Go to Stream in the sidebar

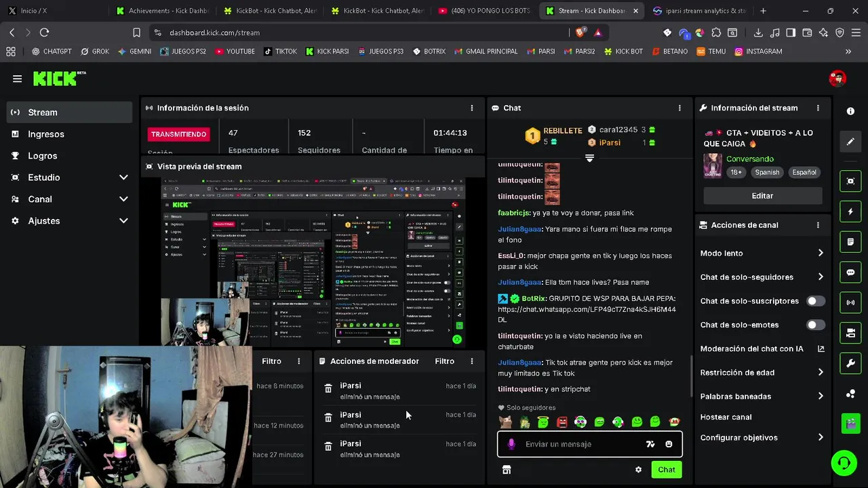tap(69, 113)
